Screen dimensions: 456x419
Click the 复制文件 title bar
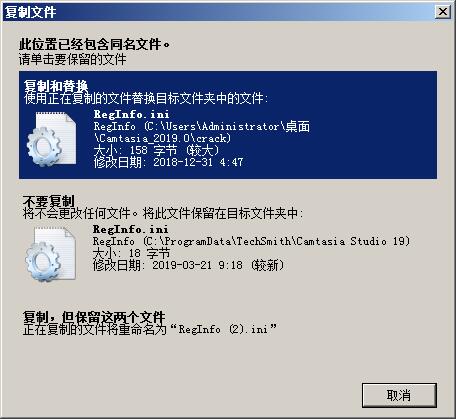(218, 12)
